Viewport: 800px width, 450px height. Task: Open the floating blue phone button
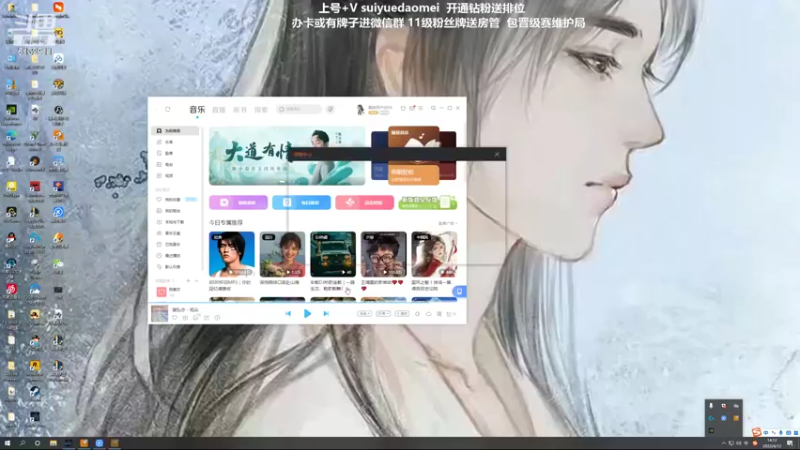pos(459,291)
